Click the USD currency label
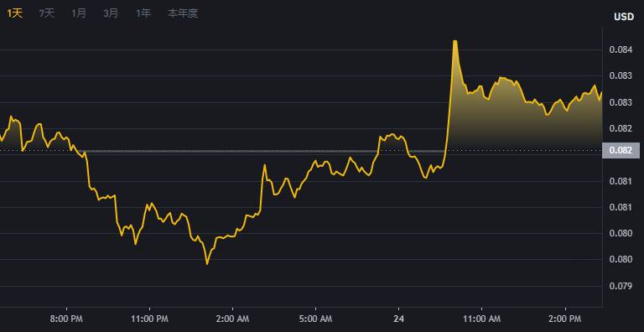644x332 pixels. point(624,17)
